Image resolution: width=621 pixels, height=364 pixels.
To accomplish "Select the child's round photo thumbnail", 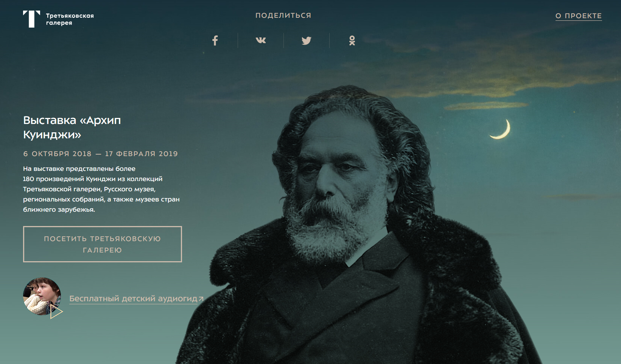I will tap(42, 296).
